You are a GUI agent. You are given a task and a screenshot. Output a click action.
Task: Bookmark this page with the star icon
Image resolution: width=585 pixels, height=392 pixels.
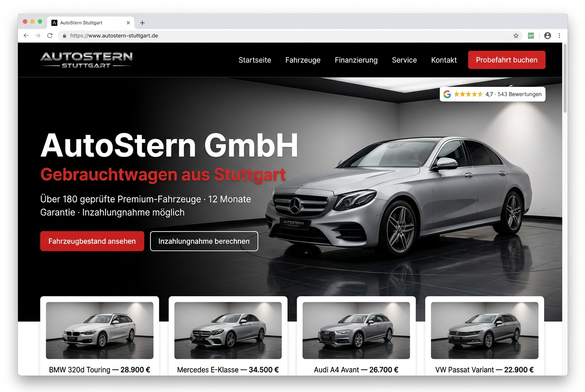[516, 36]
